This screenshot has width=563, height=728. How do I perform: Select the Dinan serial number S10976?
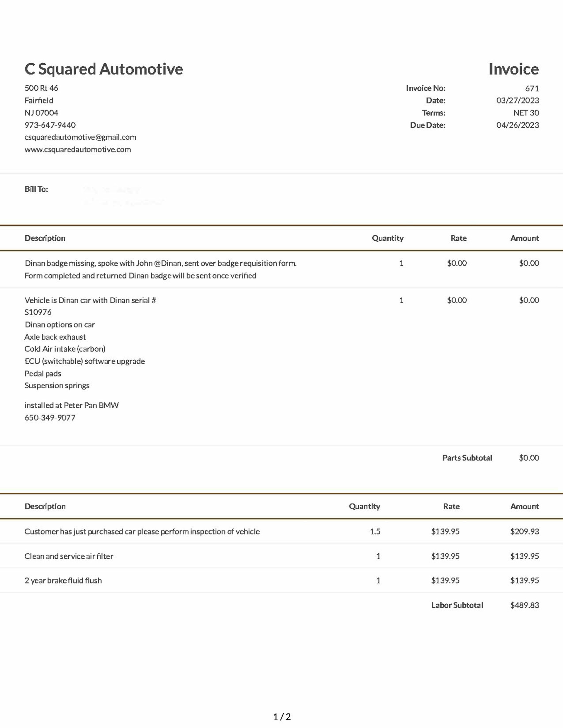[38, 312]
